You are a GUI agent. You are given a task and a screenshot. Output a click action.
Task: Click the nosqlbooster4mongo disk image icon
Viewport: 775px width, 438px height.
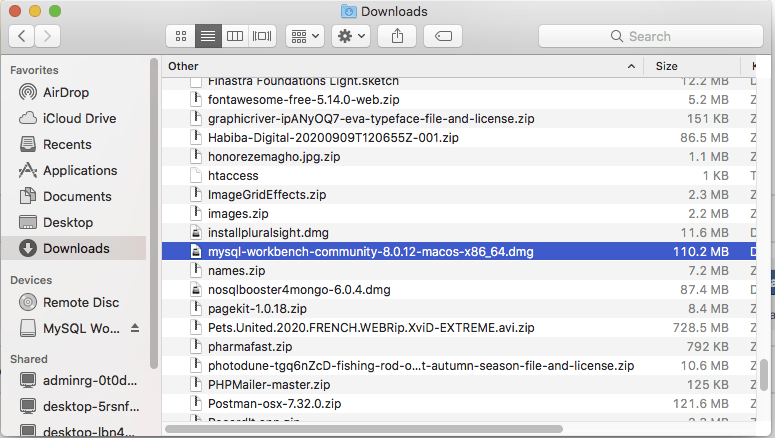[196, 290]
